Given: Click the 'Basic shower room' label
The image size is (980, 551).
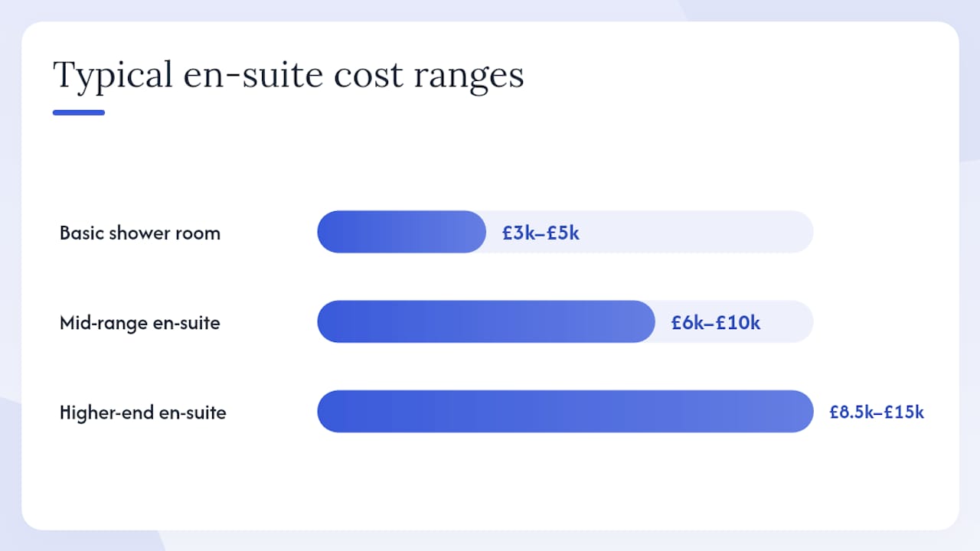Looking at the screenshot, I should [x=140, y=233].
